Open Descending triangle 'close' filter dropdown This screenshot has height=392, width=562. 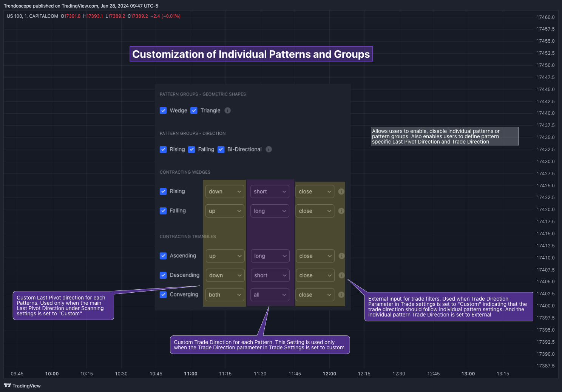pos(315,275)
